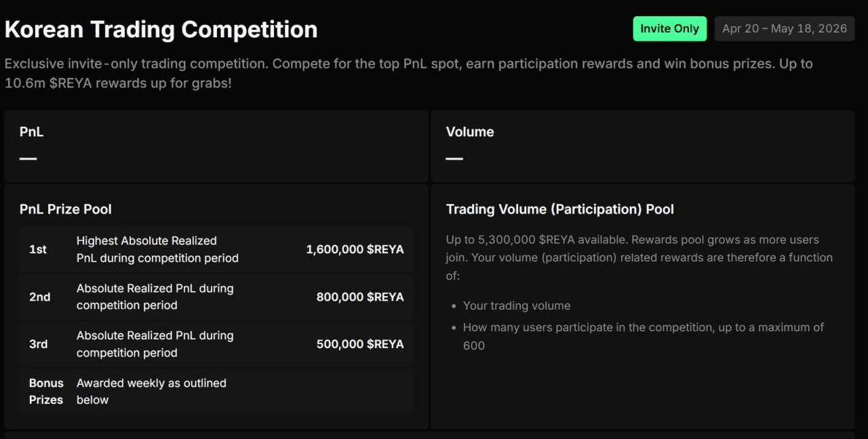The height and width of the screenshot is (439, 868).
Task: Click the "Awarded weekly as outlined below" text
Action: point(151,392)
